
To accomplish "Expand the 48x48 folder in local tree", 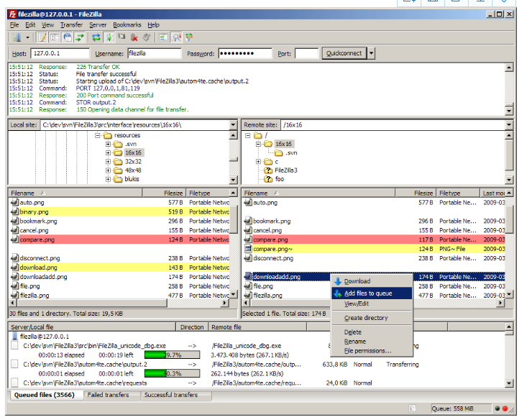I will click(108, 170).
